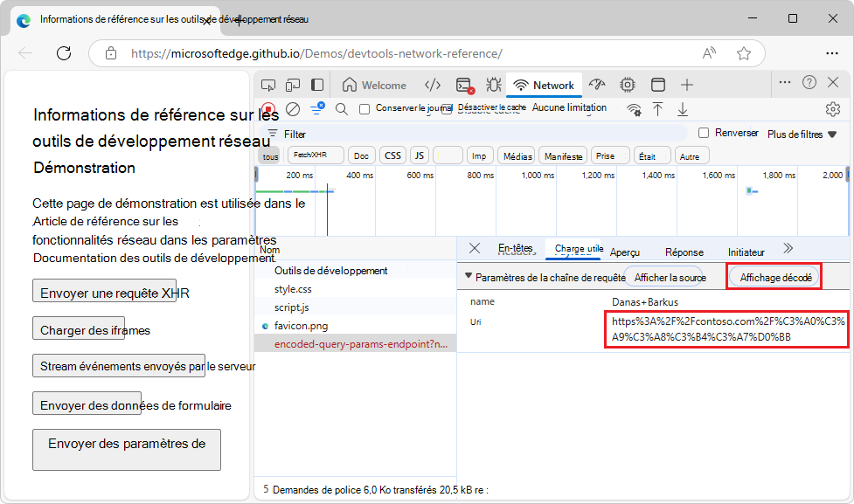The width and height of the screenshot is (854, 504).
Task: Open the Read aloud icon in address bar
Action: pyautogui.click(x=709, y=53)
